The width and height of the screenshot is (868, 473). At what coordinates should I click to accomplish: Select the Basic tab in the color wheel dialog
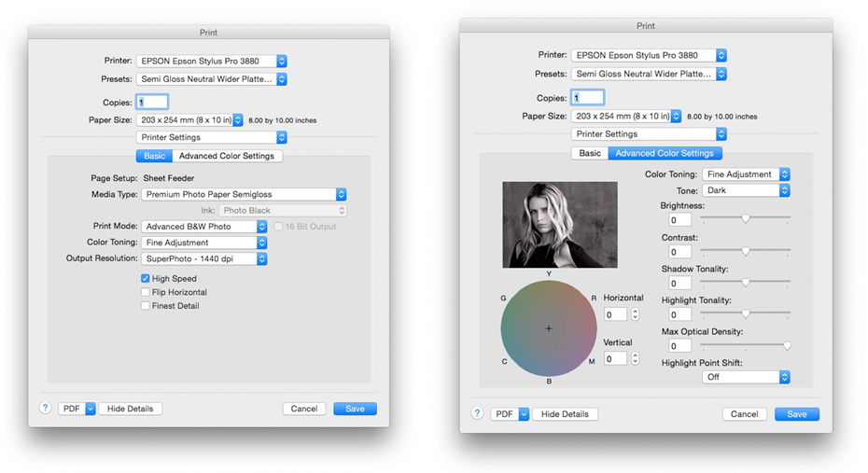590,153
